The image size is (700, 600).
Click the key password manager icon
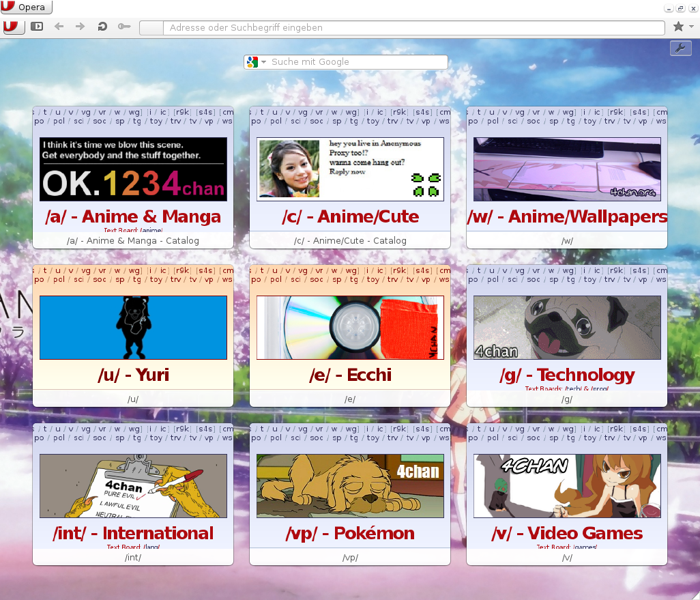[123, 27]
